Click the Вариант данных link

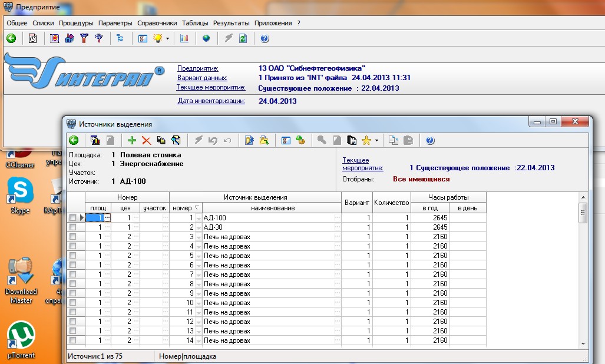pos(202,78)
